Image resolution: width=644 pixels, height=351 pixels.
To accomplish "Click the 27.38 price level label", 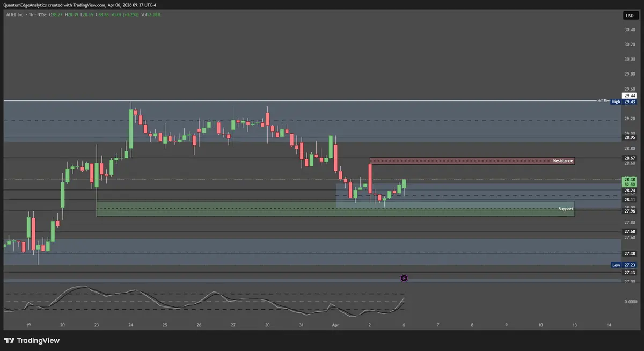I will click(630, 253).
